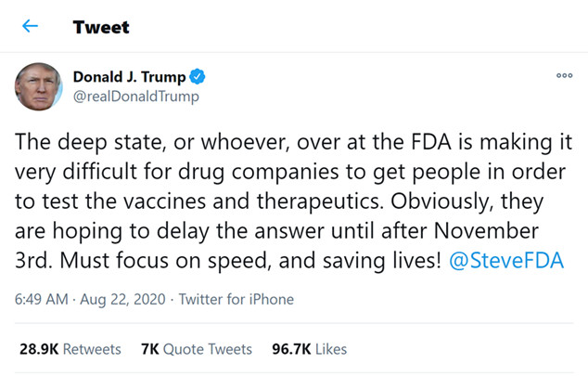Screen dimensions: 588x376
Task: Open the Twitter for iPhone source link
Action: coord(236,299)
